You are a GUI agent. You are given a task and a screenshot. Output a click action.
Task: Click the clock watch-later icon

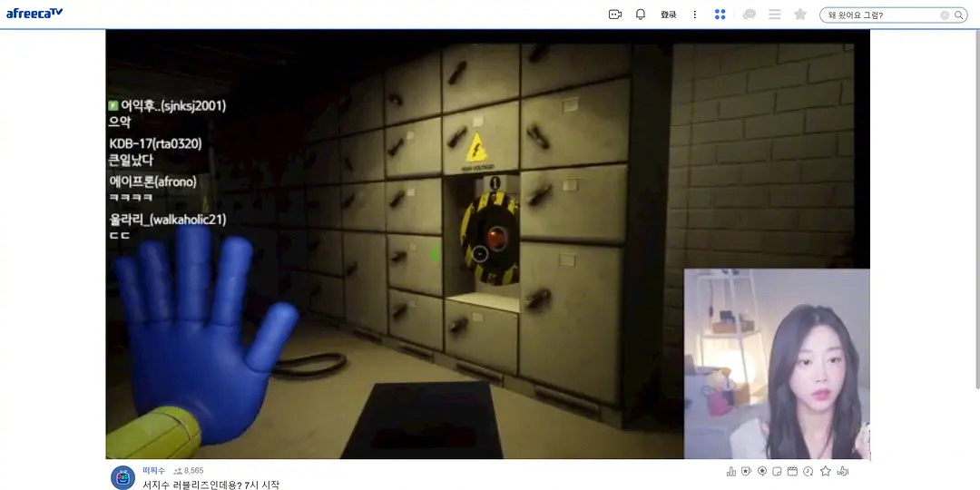808,471
